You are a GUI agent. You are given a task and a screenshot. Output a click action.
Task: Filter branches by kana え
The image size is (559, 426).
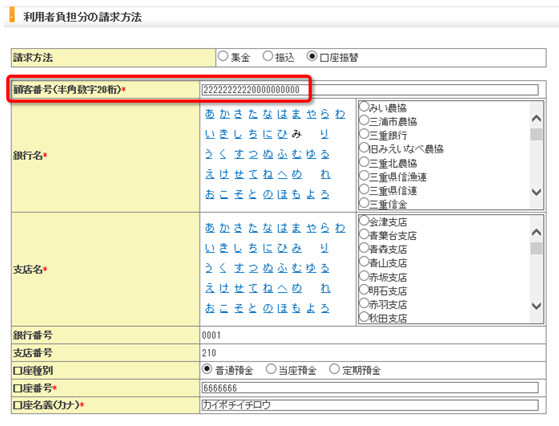[x=210, y=288]
